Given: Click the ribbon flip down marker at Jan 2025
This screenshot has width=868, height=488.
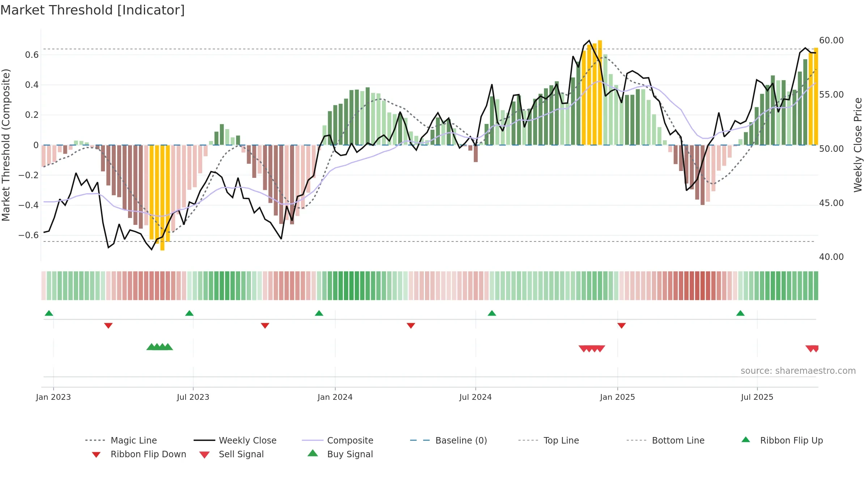Looking at the screenshot, I should pos(622,326).
